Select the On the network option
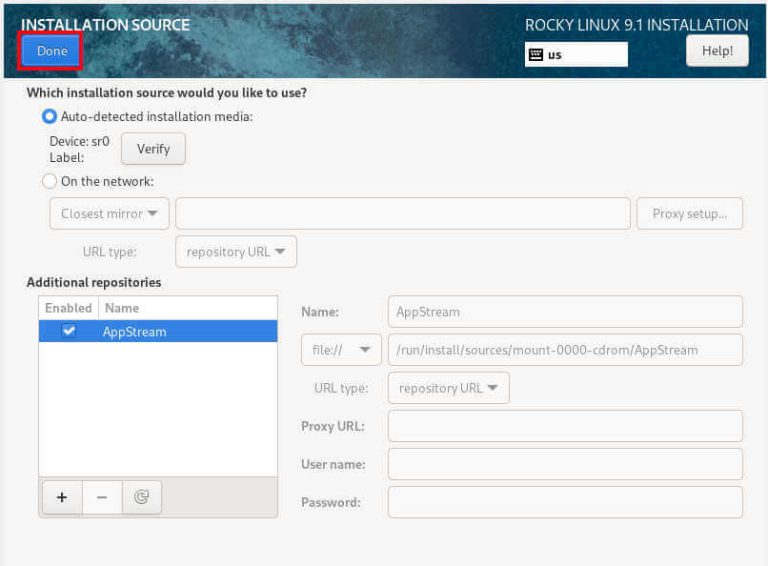This screenshot has width=768, height=566. (x=50, y=182)
